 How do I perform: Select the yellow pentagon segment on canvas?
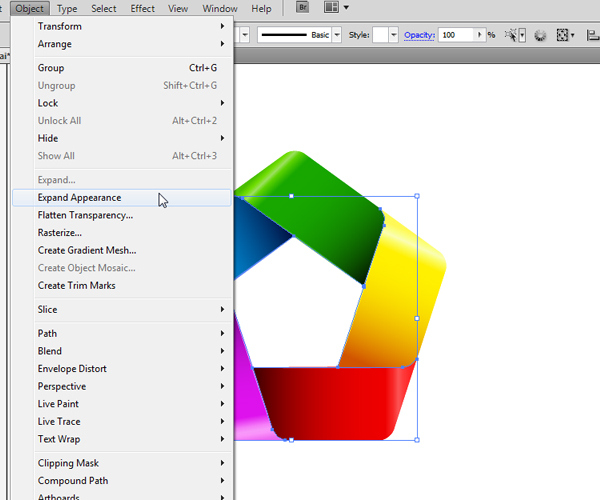tap(398, 291)
